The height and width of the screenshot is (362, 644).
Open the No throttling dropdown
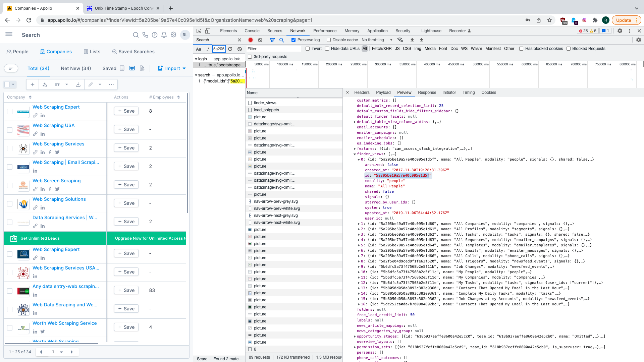click(x=377, y=40)
